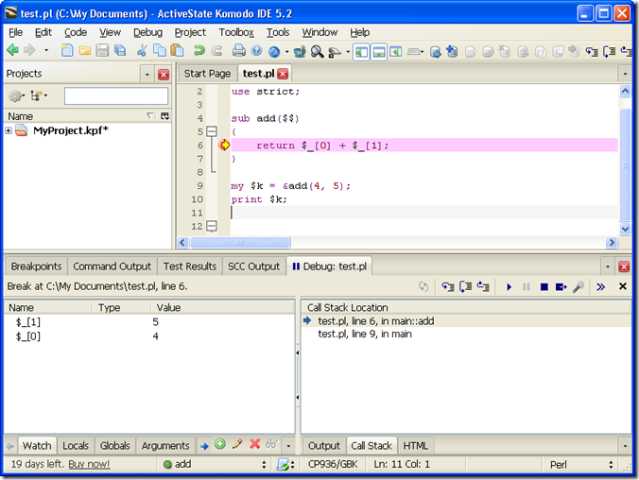Undo last change with green arrow
This screenshot has width=639, height=480.
(x=199, y=51)
